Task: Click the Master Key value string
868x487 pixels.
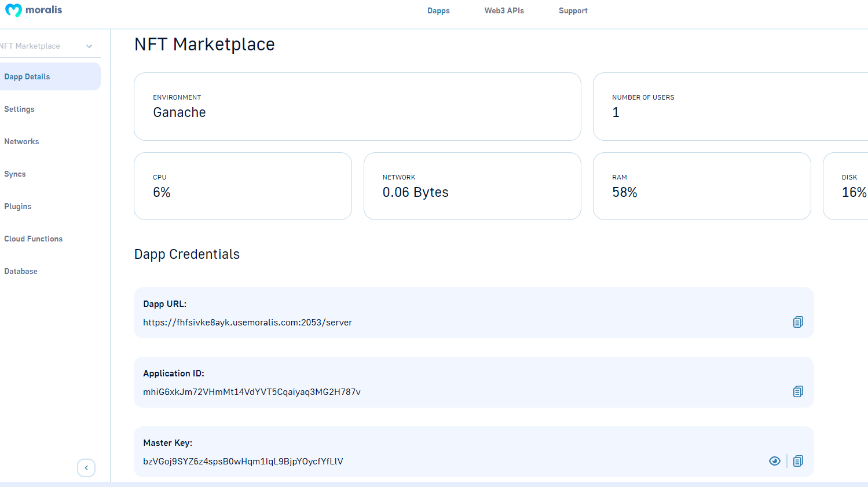Action: pos(243,462)
